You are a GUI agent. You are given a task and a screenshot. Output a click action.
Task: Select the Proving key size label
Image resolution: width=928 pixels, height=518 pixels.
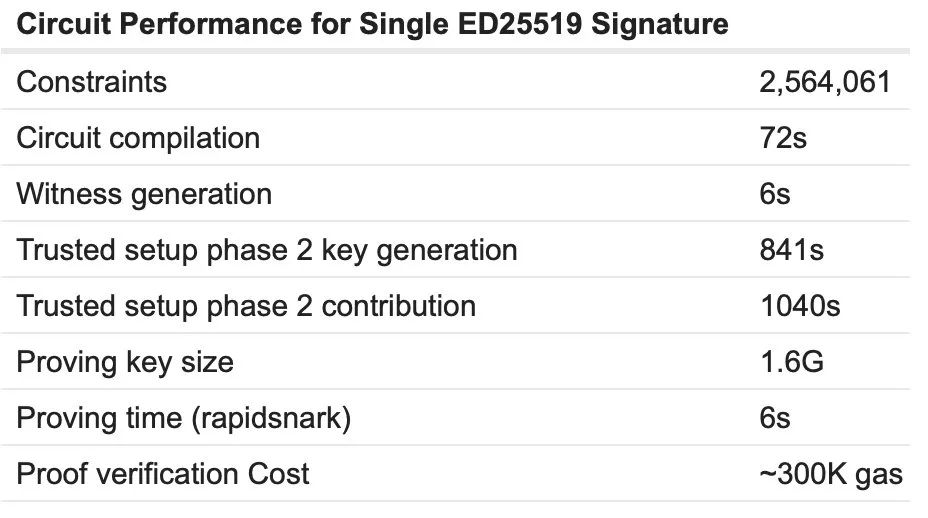point(125,362)
